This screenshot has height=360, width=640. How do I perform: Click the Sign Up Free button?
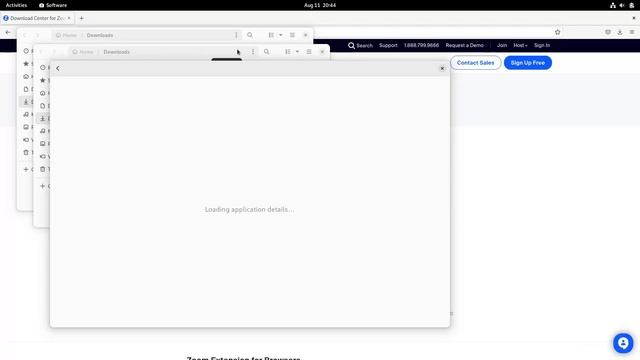528,63
